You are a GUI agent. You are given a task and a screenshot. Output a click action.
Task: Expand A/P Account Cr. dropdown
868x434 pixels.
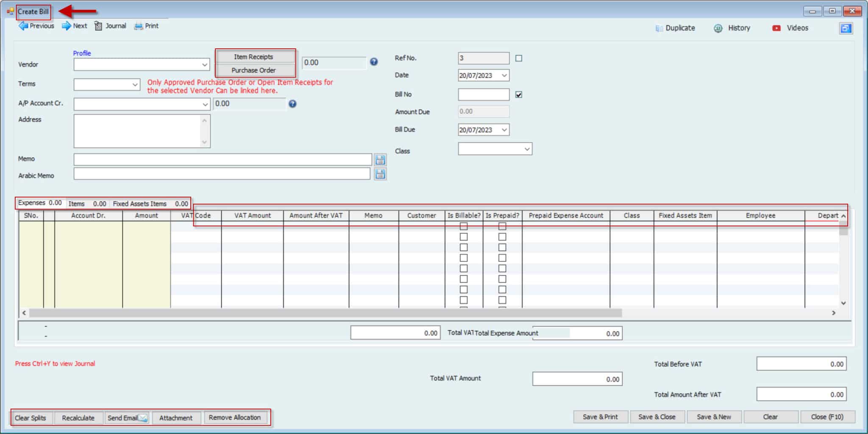(x=205, y=104)
